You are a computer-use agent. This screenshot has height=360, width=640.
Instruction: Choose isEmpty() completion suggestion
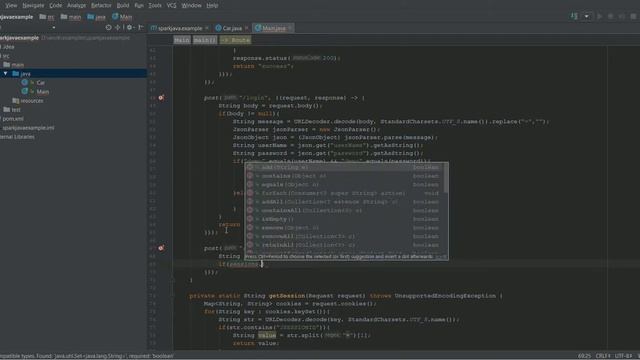point(344,219)
